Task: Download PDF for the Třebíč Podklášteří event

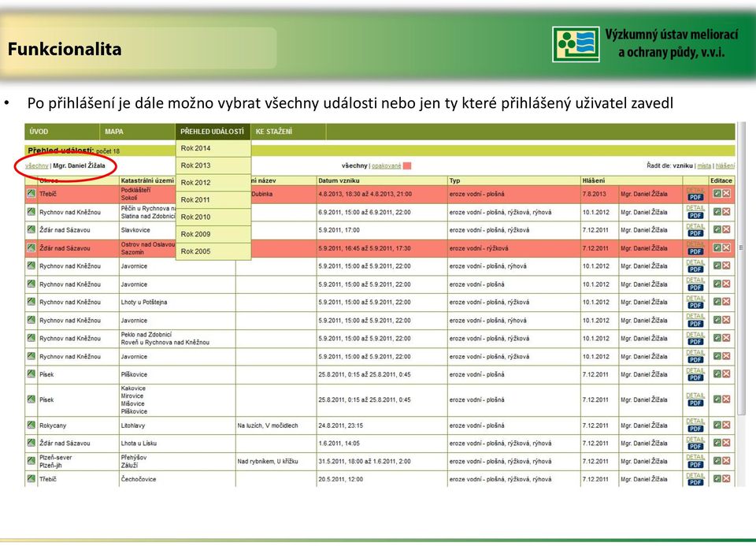Action: [x=695, y=197]
